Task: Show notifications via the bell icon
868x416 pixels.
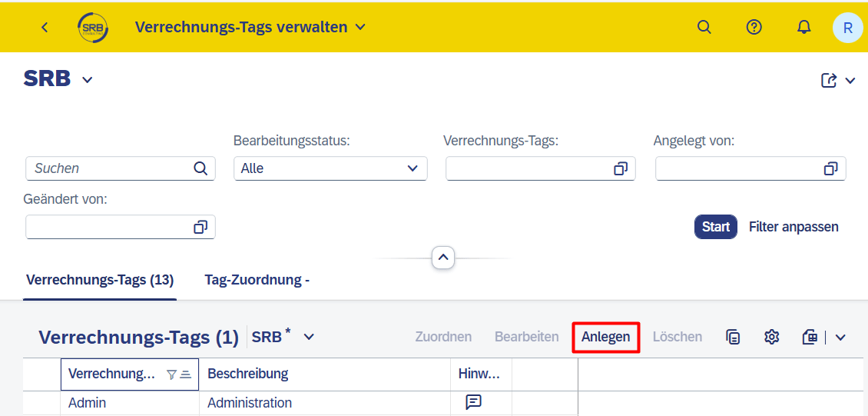Action: point(803,27)
